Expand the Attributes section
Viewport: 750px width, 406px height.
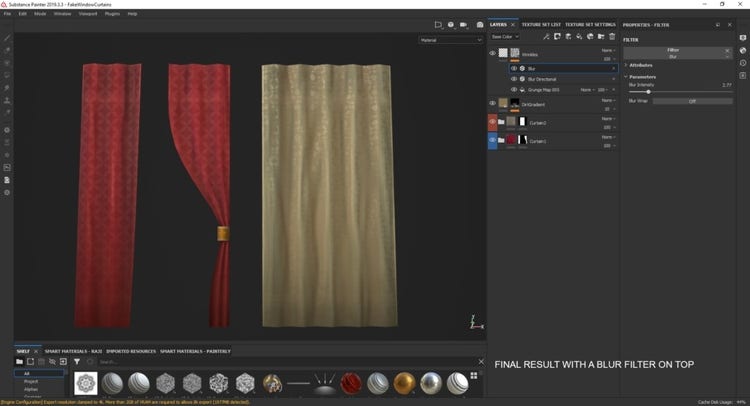639,65
